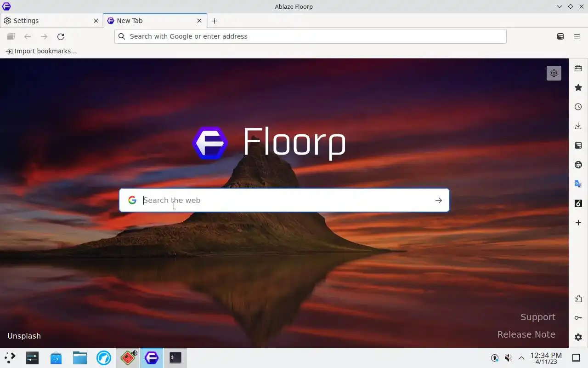
Task: Open the Downloads sidebar panel
Action: click(578, 126)
